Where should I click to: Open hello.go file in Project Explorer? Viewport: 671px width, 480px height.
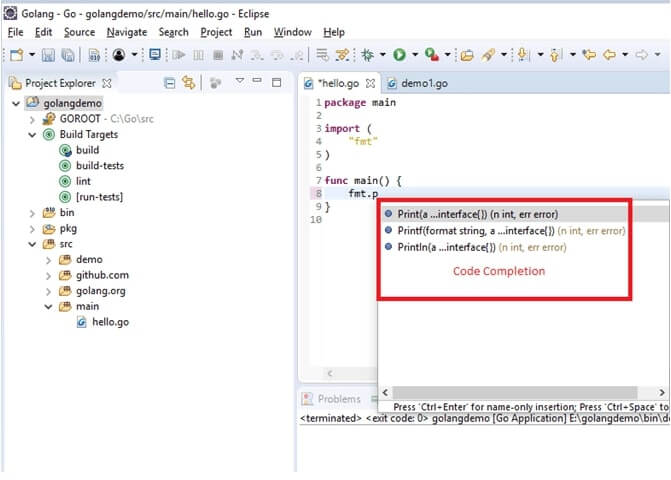tap(109, 322)
